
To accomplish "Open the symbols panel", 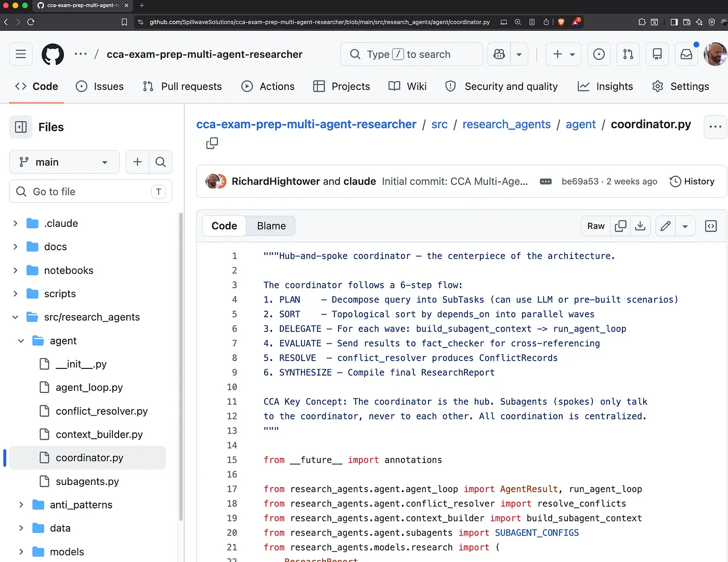I will [711, 226].
